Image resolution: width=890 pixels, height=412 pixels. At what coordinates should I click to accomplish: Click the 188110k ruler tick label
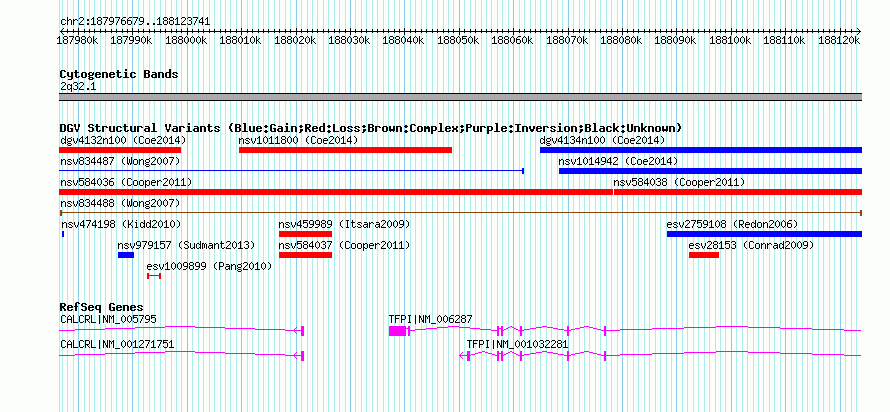(785, 41)
